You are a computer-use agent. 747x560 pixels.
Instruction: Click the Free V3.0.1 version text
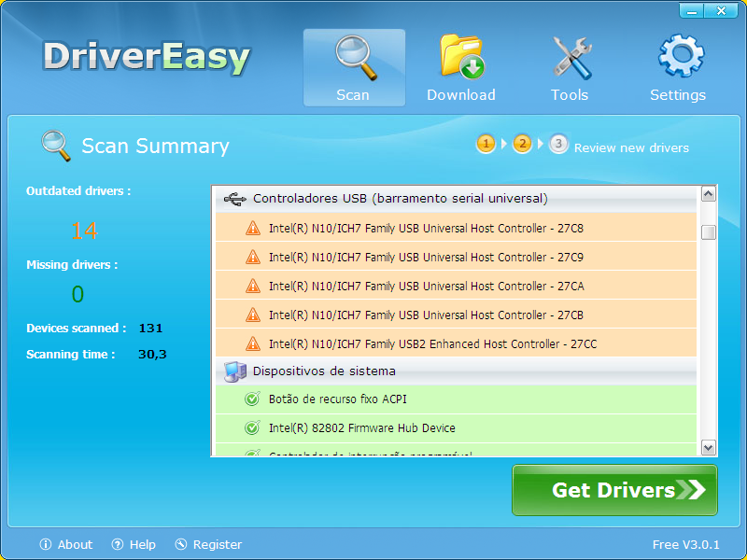(685, 544)
